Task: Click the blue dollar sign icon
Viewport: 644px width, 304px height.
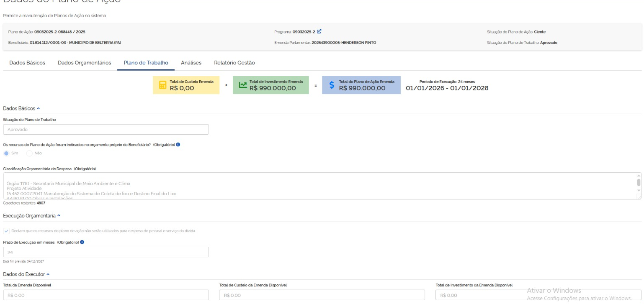Action: [332, 85]
